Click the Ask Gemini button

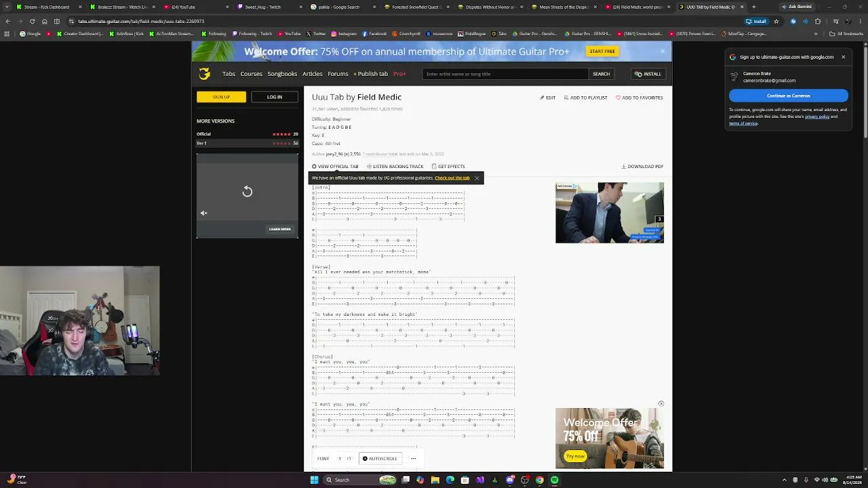[x=797, y=7]
